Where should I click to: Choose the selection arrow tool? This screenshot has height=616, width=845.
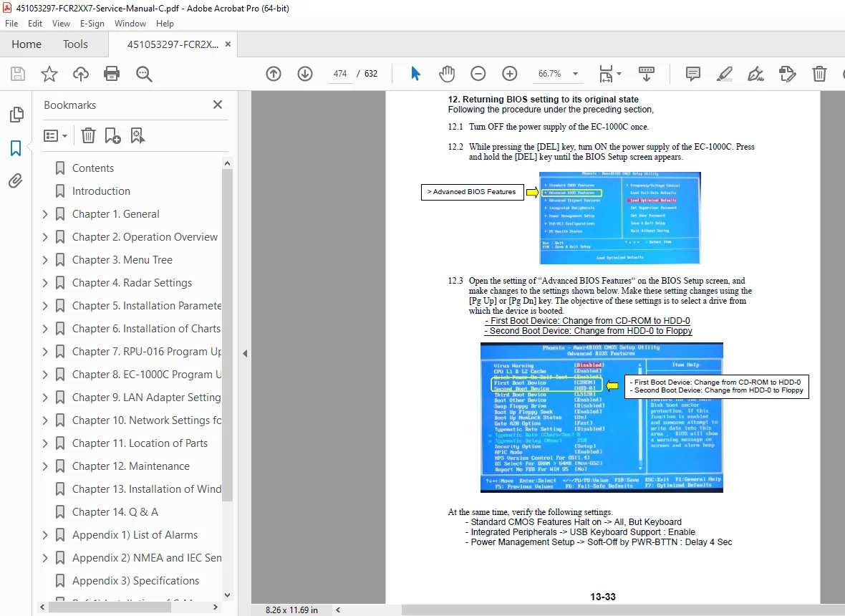(415, 74)
